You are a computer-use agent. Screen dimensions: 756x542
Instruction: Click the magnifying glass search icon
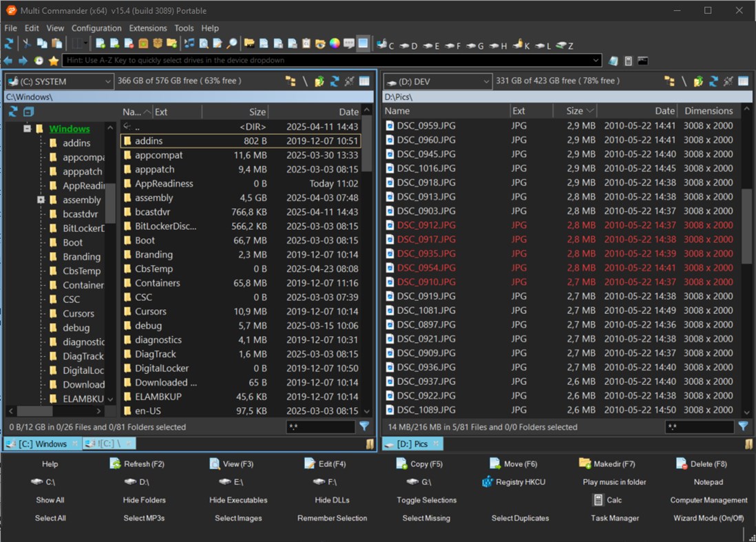tap(232, 43)
